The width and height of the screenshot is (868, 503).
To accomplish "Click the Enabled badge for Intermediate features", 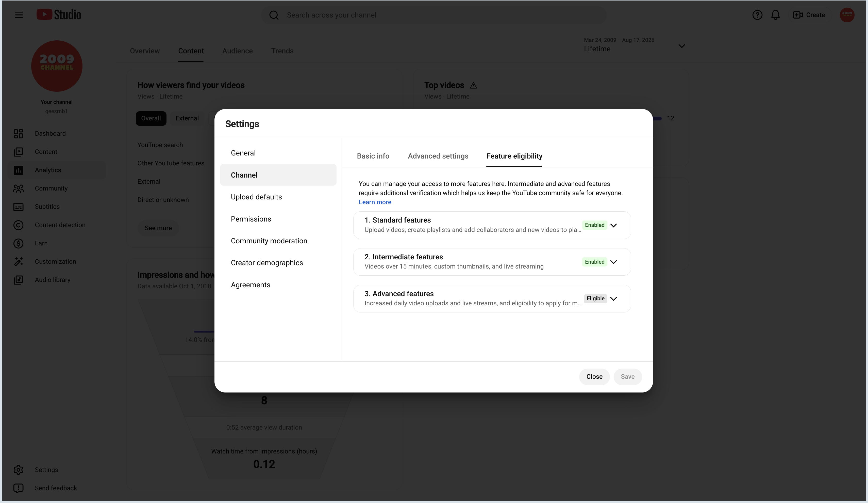I will 594,262.
